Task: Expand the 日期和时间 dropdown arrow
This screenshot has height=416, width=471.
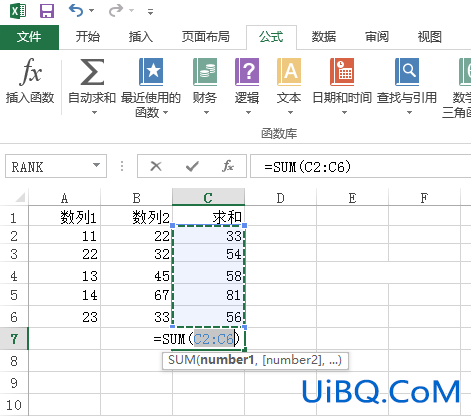Action: coord(344,113)
